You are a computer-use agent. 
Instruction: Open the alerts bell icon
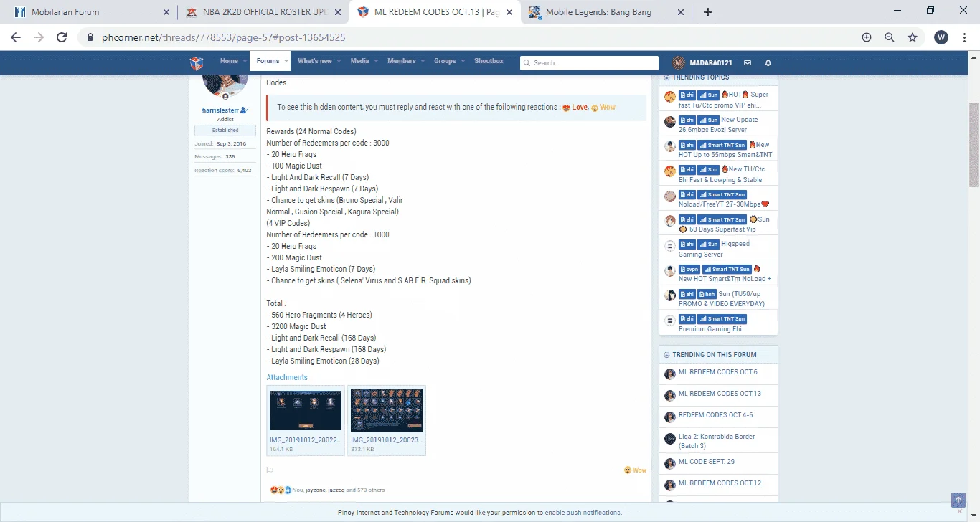[768, 62]
